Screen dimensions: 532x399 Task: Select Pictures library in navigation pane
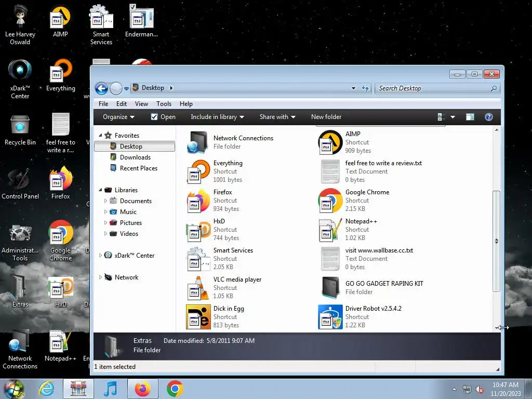(130, 223)
